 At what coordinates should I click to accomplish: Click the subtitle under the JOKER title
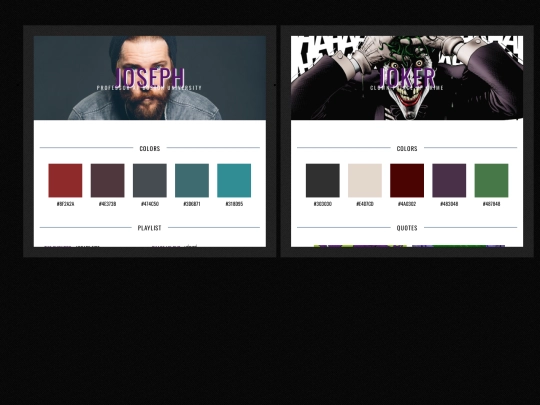point(407,88)
